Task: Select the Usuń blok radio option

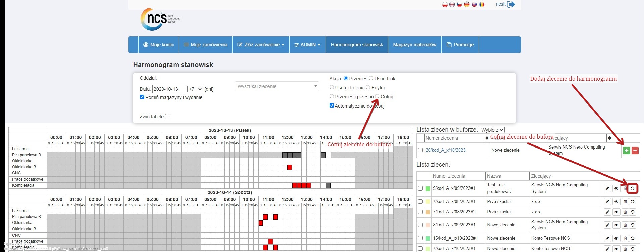Action: point(371,78)
